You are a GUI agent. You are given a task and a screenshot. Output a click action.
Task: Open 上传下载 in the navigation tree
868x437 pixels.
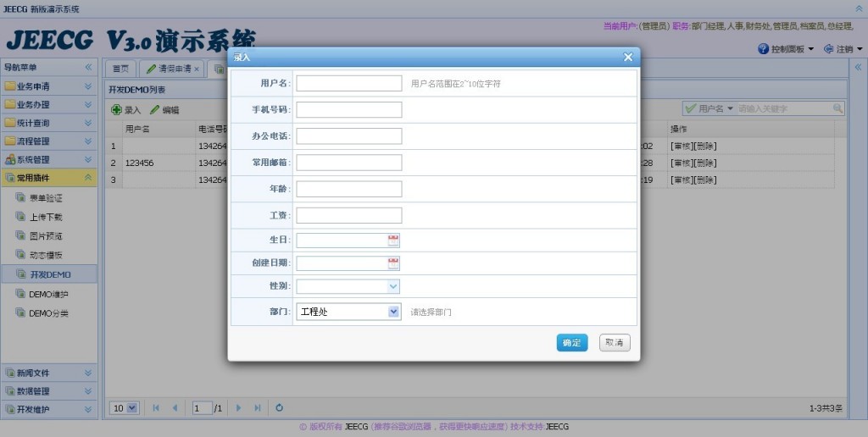46,217
